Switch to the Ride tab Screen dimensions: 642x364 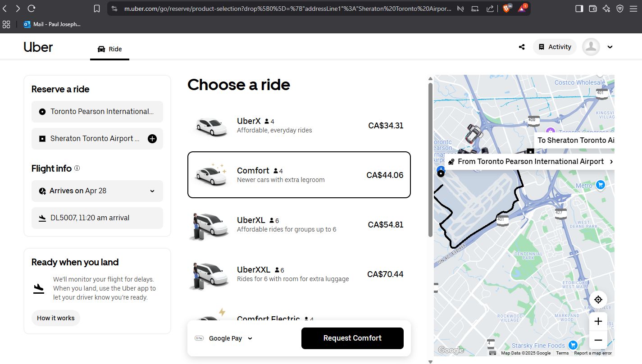[x=110, y=49]
